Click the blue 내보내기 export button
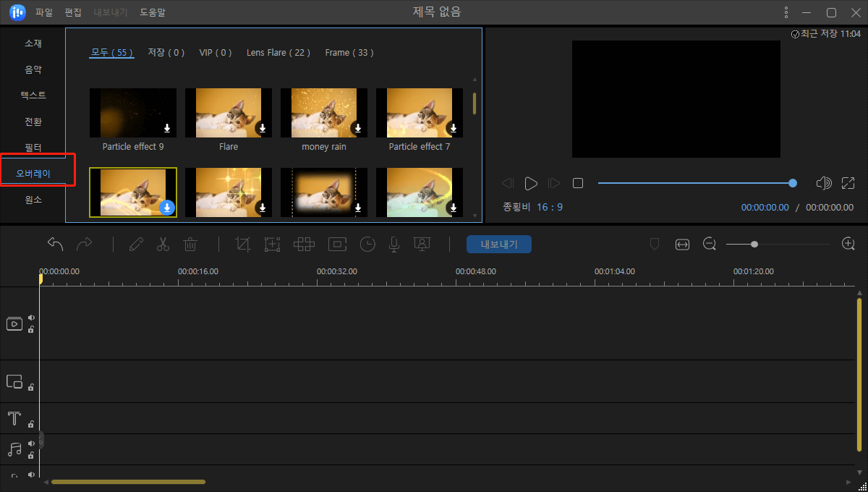The height and width of the screenshot is (492, 868). pyautogui.click(x=498, y=245)
